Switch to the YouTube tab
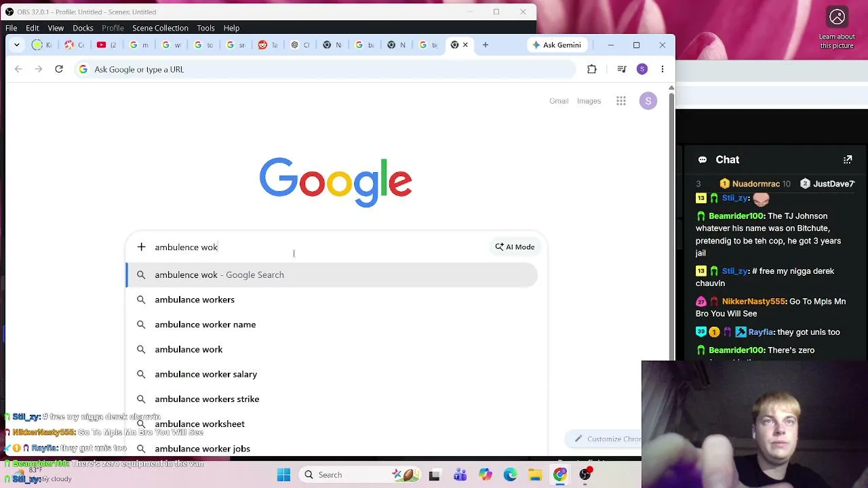 106,45
